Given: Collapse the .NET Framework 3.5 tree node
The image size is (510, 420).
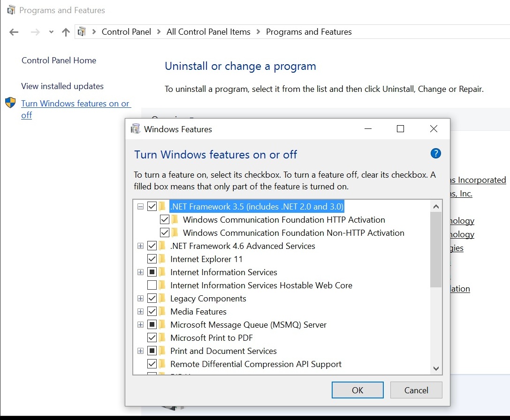Looking at the screenshot, I should [140, 206].
